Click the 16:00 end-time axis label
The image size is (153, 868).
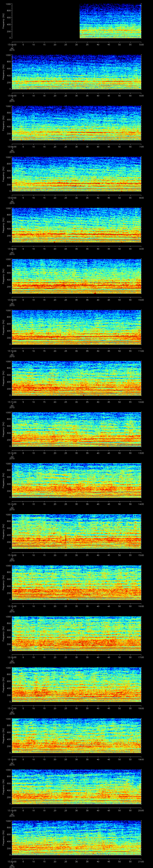[x=141, y=606]
